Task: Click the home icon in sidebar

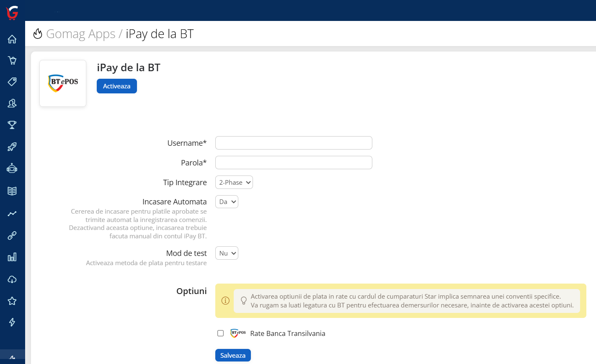Action: pos(12,39)
